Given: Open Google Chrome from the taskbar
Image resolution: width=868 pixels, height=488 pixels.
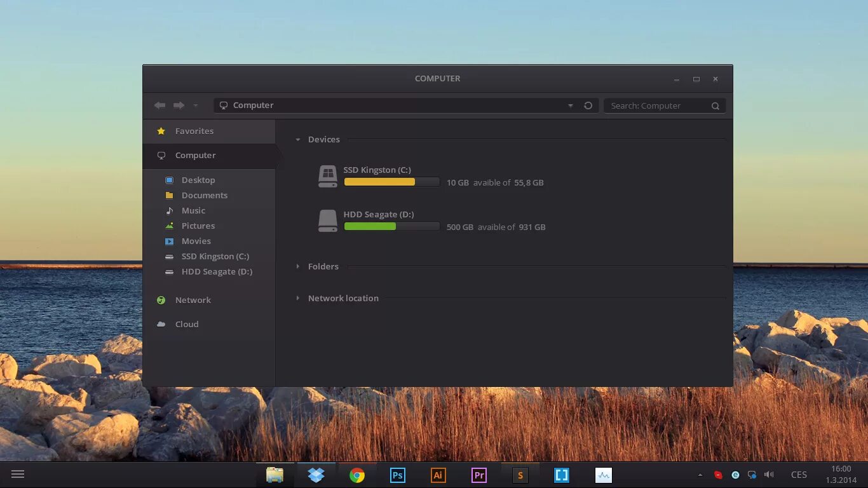Looking at the screenshot, I should point(356,475).
